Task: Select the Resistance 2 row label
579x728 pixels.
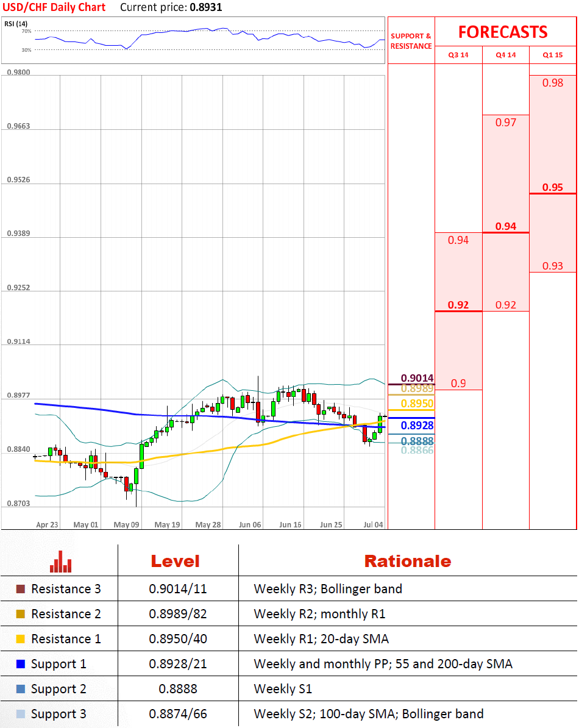Action: point(66,614)
